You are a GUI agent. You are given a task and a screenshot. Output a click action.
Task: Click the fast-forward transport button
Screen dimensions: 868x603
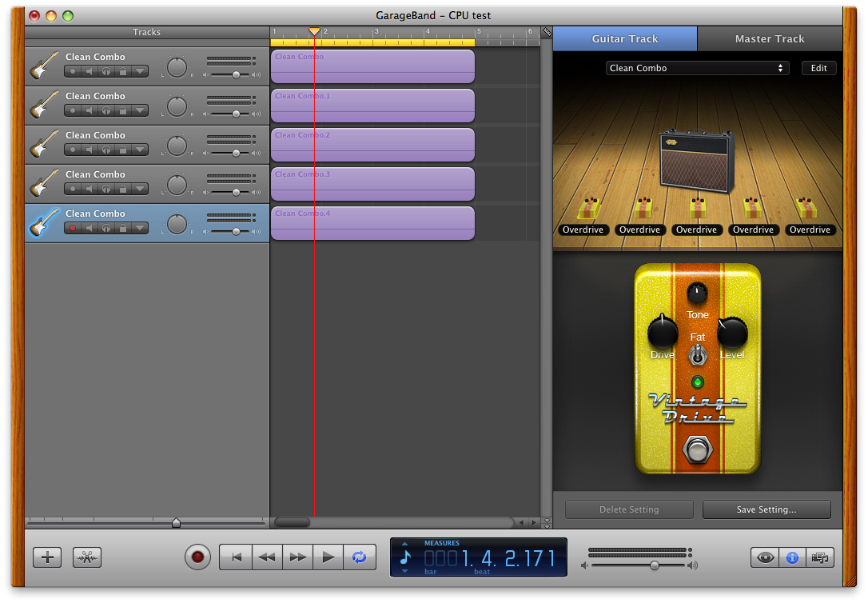(x=298, y=557)
